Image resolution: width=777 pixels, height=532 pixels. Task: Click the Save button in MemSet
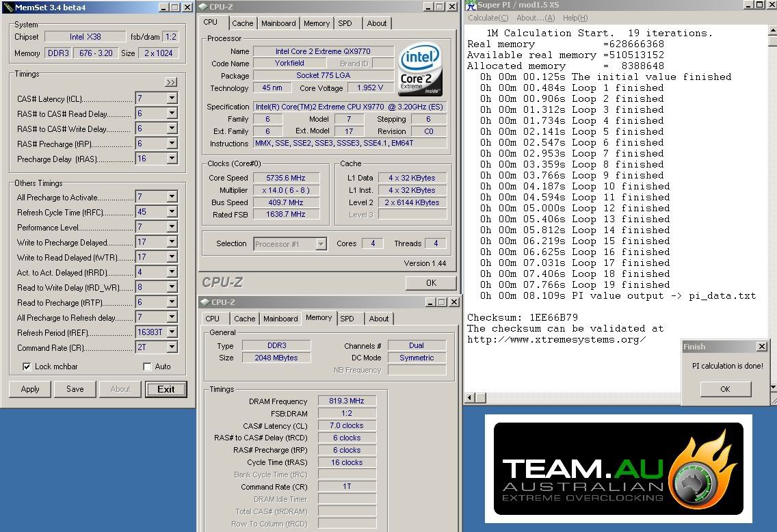point(75,389)
